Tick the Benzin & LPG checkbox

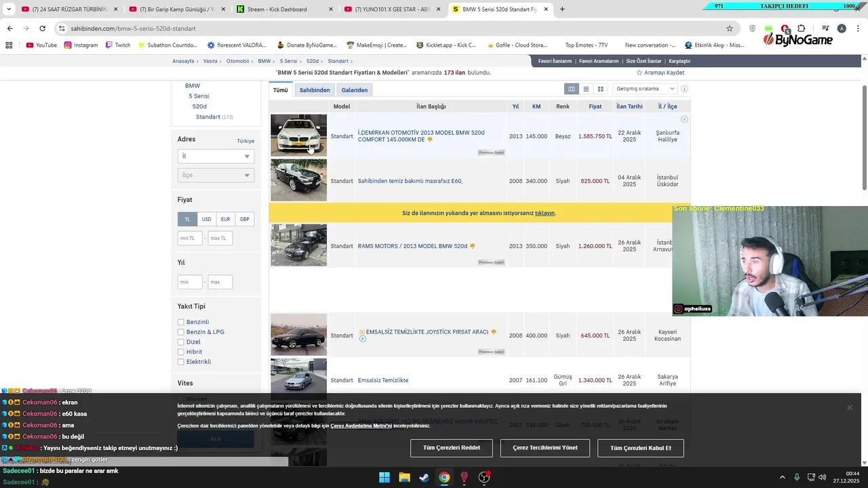(181, 332)
